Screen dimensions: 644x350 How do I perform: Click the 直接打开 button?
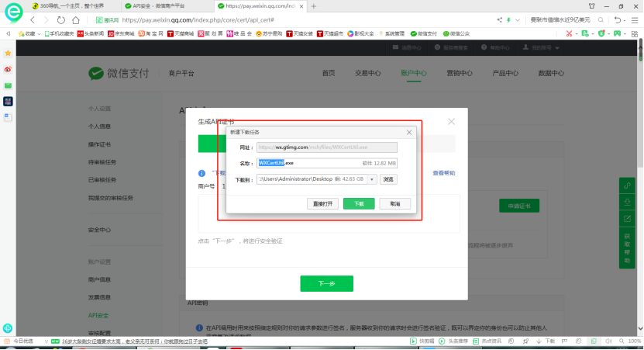click(323, 203)
